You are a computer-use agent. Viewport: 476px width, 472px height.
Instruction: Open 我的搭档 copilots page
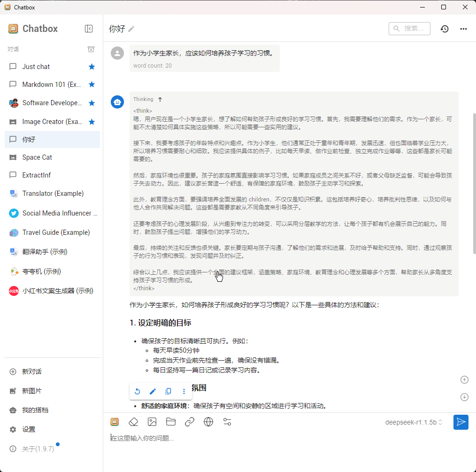(x=52, y=410)
